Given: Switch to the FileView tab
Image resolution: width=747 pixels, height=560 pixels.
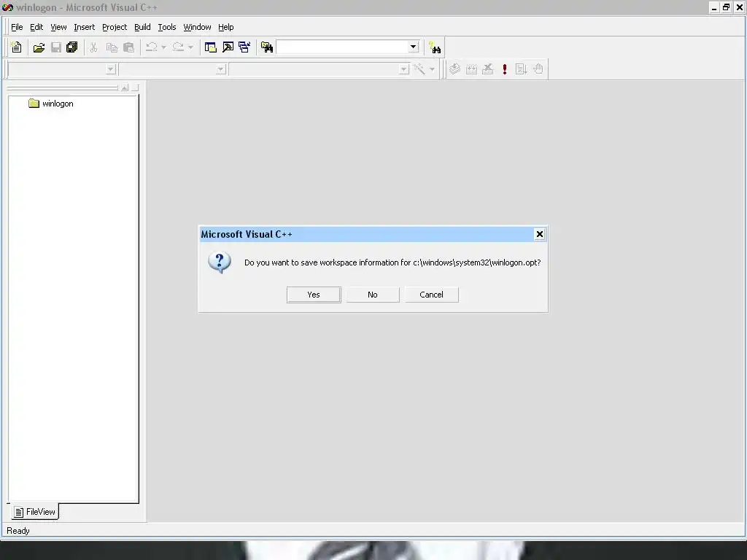Looking at the screenshot, I should (x=35, y=512).
